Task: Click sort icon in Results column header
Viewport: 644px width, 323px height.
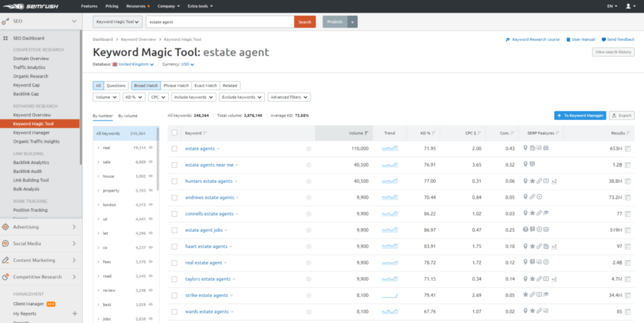Action: 628,133
